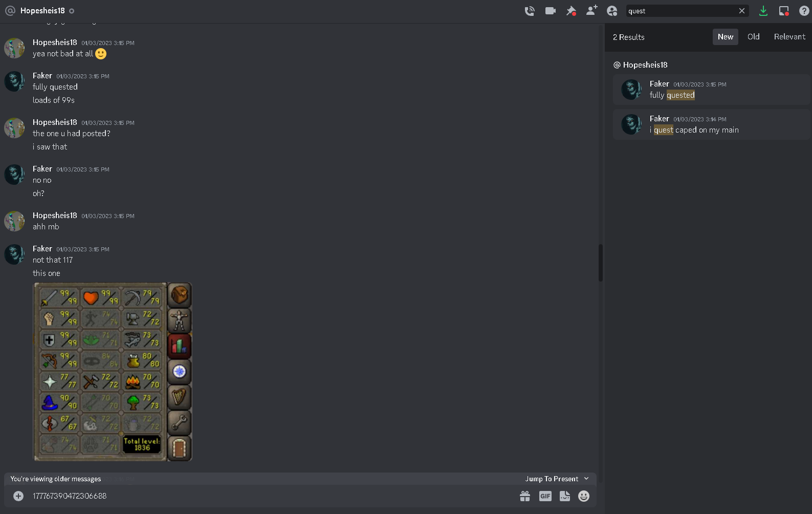Click Faker username on 'fully quested' message
This screenshot has height=514, width=812.
pos(42,76)
